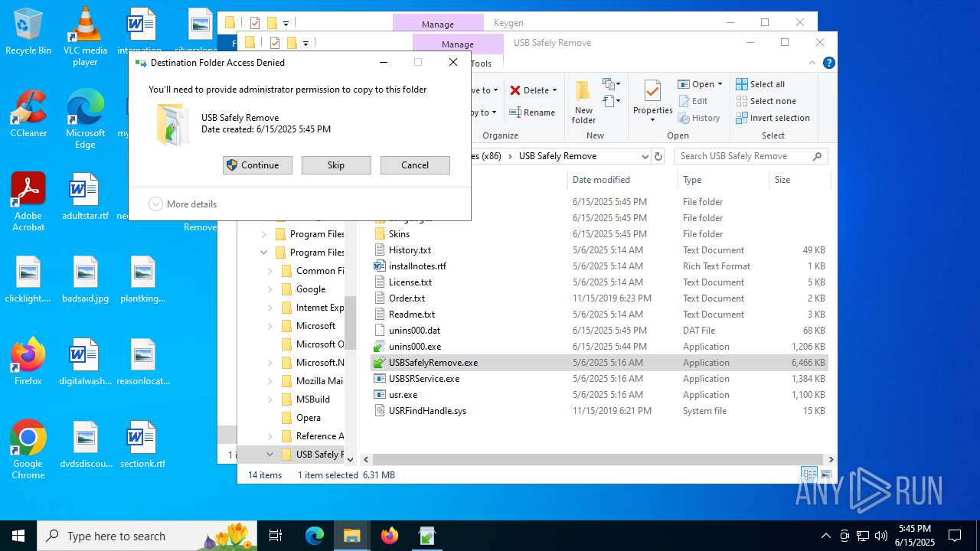Show hidden system tray icons
Viewport: 980px width, 551px height.
point(825,536)
